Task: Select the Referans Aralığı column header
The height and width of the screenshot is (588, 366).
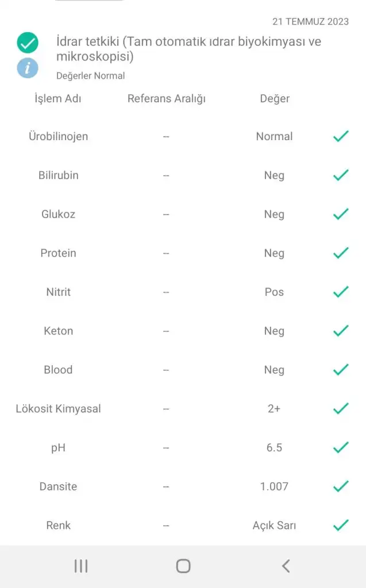Action: 167,99
